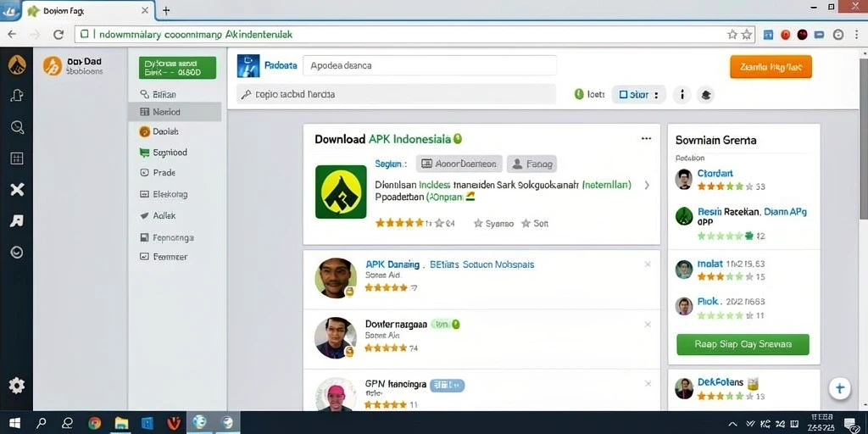The image size is (868, 434).
Task: Open the grid icon in dark sidebar
Action: pos(17,159)
